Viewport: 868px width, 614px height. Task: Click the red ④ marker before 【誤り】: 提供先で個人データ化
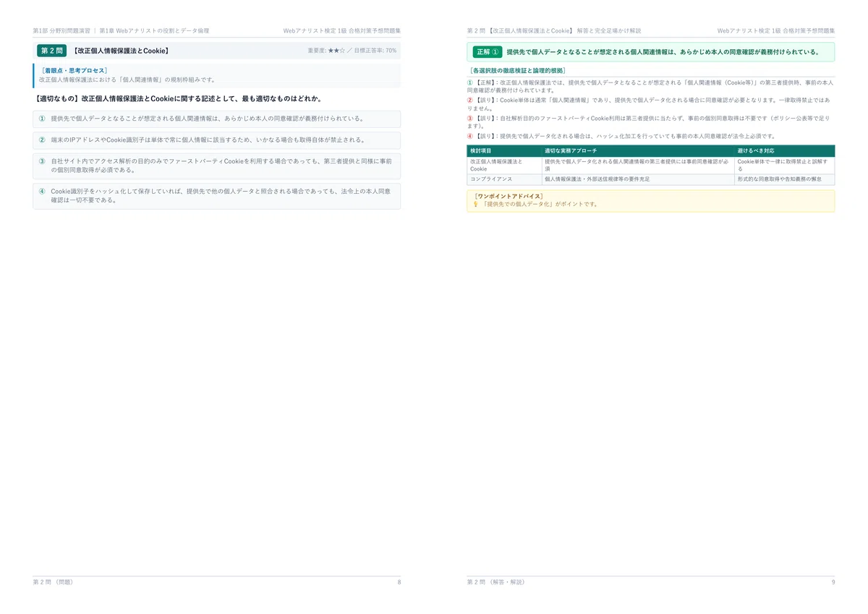point(470,136)
